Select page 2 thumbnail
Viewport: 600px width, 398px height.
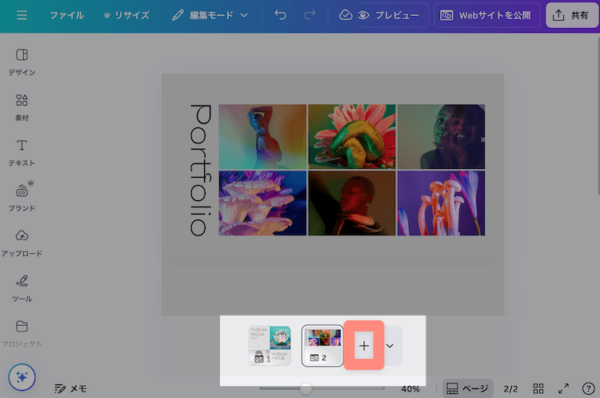coord(322,346)
